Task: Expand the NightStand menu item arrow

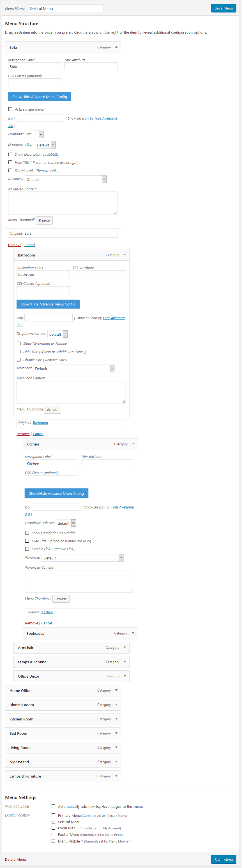Action: [116, 762]
